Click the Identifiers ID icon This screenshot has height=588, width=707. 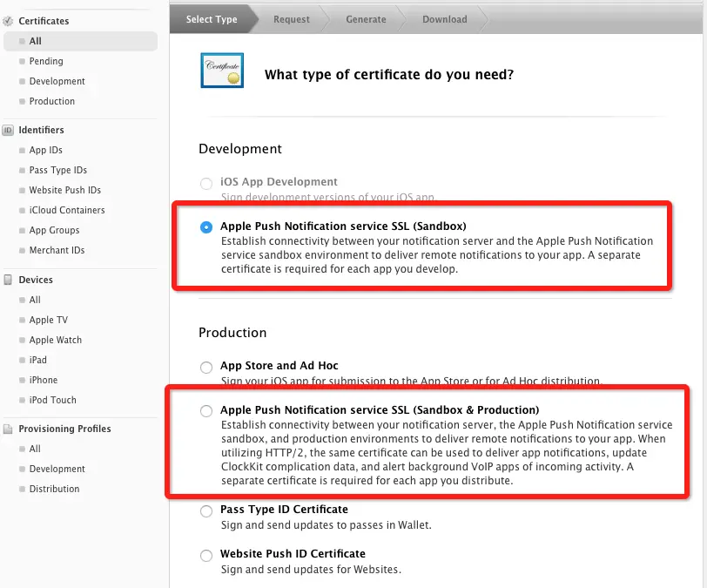[x=8, y=130]
